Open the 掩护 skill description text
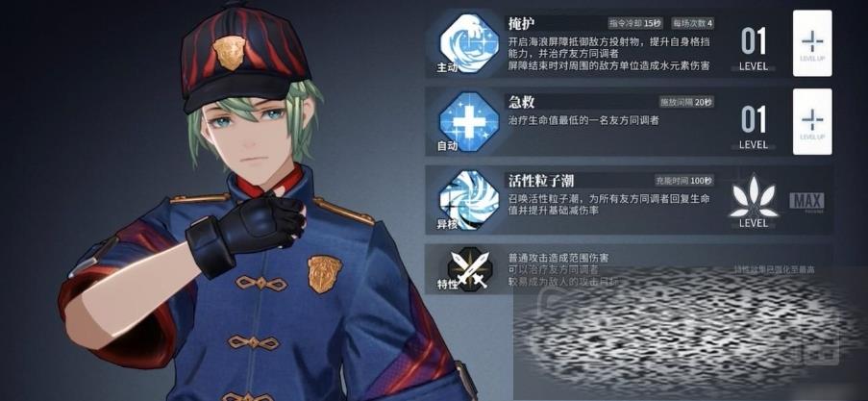This screenshot has width=868, height=401. click(609, 54)
